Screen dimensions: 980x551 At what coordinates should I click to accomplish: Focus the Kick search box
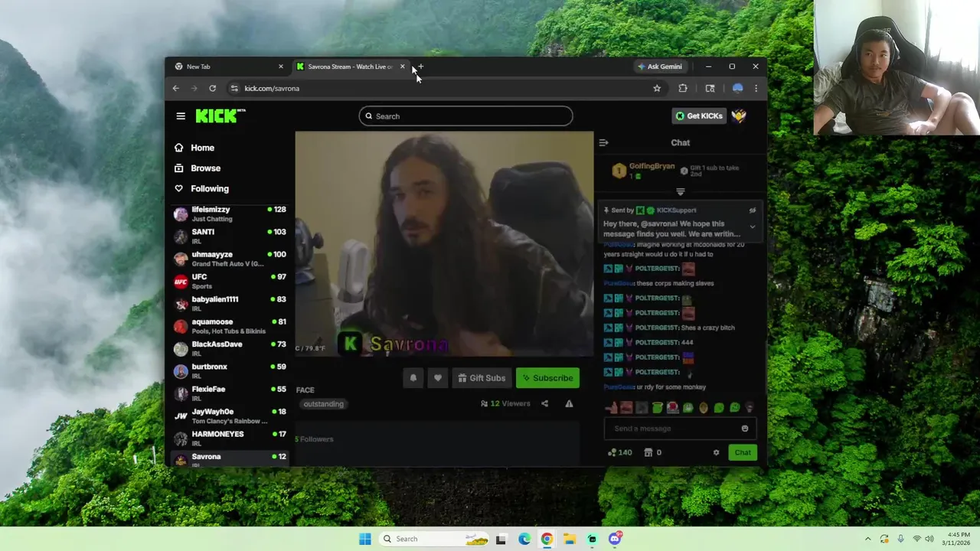tap(465, 116)
